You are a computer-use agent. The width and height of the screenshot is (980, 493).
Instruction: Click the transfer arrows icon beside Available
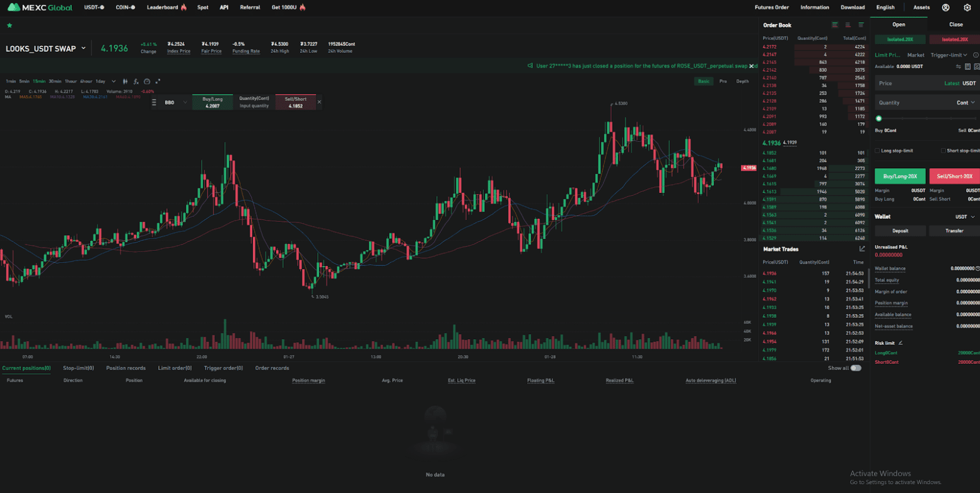point(959,66)
